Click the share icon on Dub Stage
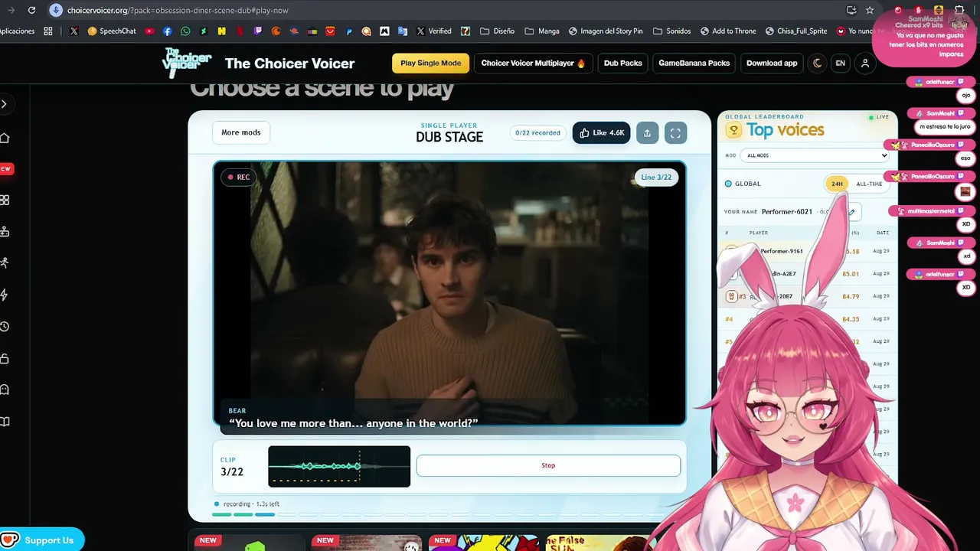This screenshot has height=551, width=980. pos(647,132)
